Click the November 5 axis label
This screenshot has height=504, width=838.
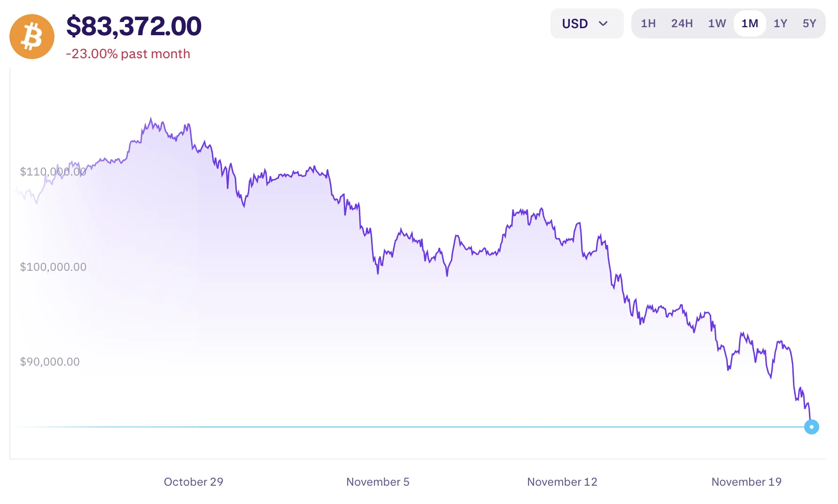click(x=378, y=482)
